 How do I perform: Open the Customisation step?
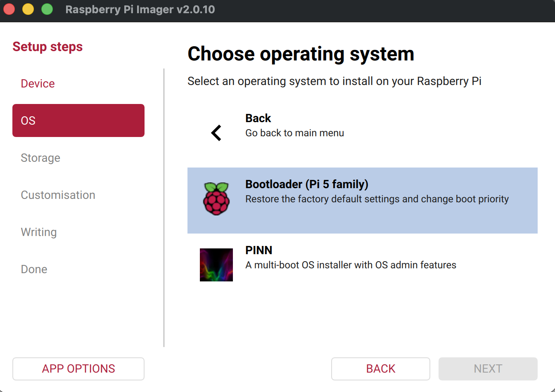point(78,195)
